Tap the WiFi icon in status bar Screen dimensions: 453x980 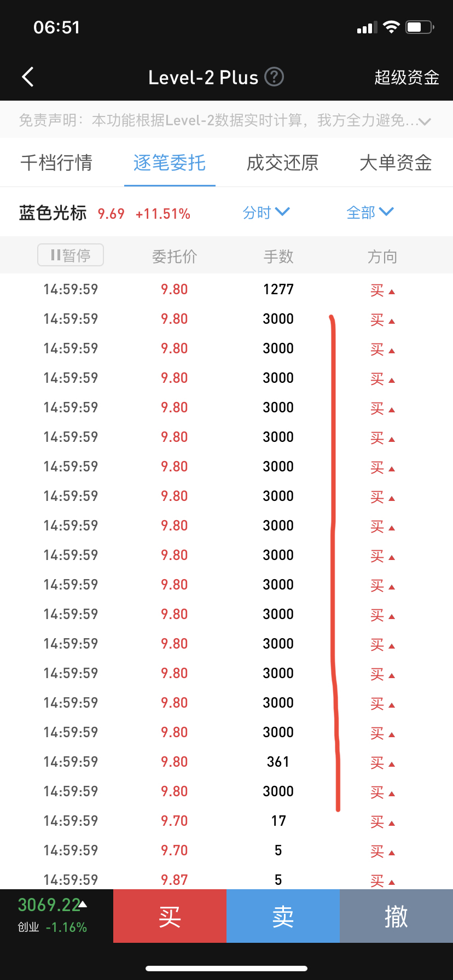[391, 27]
